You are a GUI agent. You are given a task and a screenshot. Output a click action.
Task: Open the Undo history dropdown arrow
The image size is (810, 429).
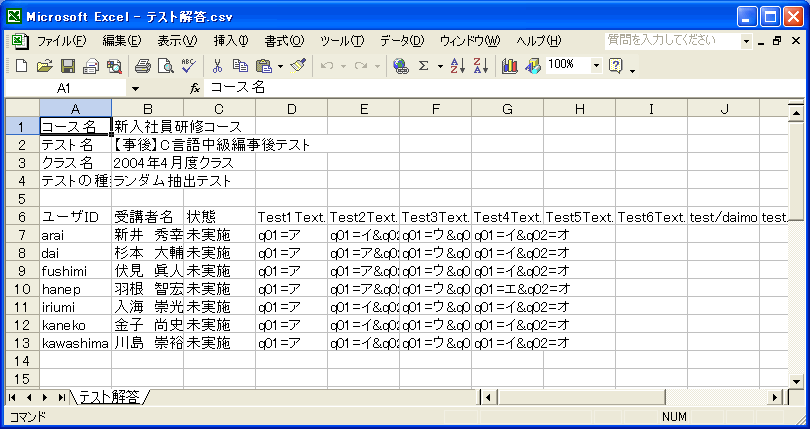tap(343, 66)
